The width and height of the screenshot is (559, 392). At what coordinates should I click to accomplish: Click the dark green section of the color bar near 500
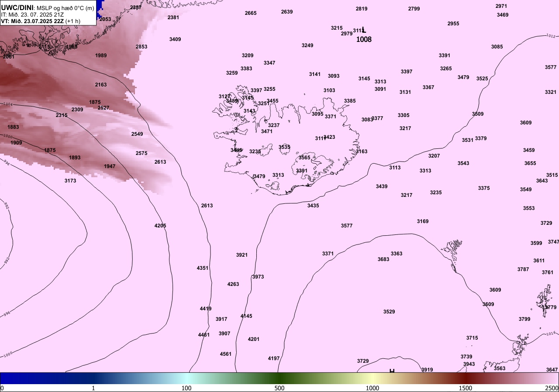279,378
